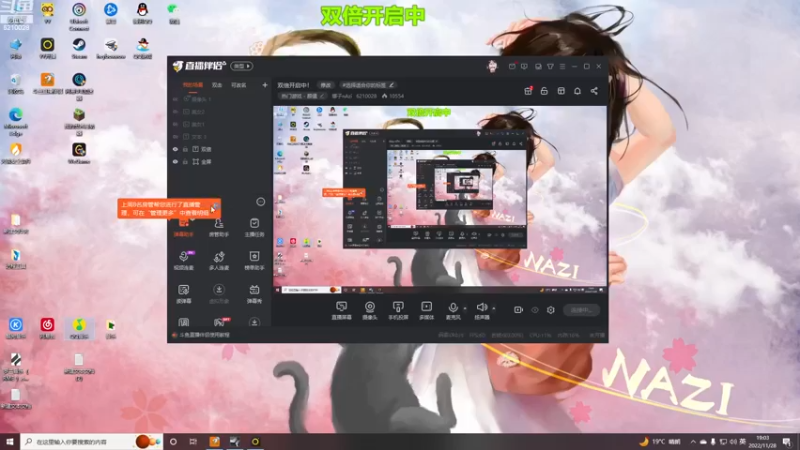Toggle visibility of the 窗口2 source
Viewport: 800px width, 450px height.
(176, 112)
